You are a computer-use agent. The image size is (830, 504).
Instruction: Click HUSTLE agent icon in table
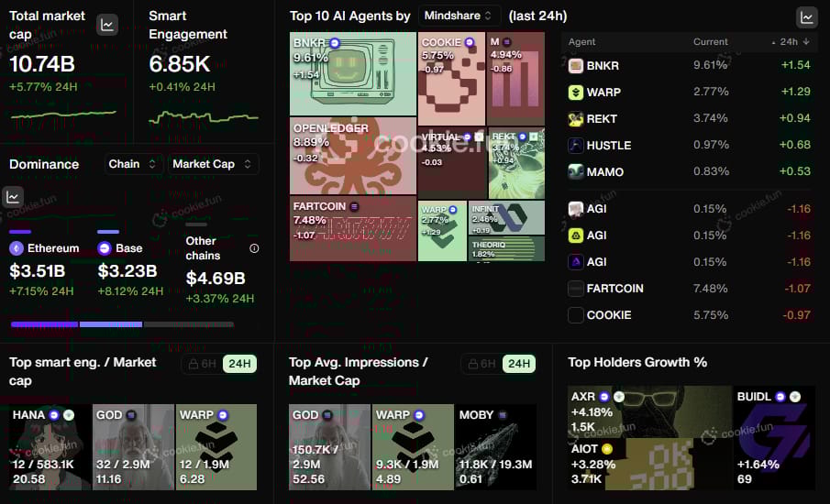point(575,145)
